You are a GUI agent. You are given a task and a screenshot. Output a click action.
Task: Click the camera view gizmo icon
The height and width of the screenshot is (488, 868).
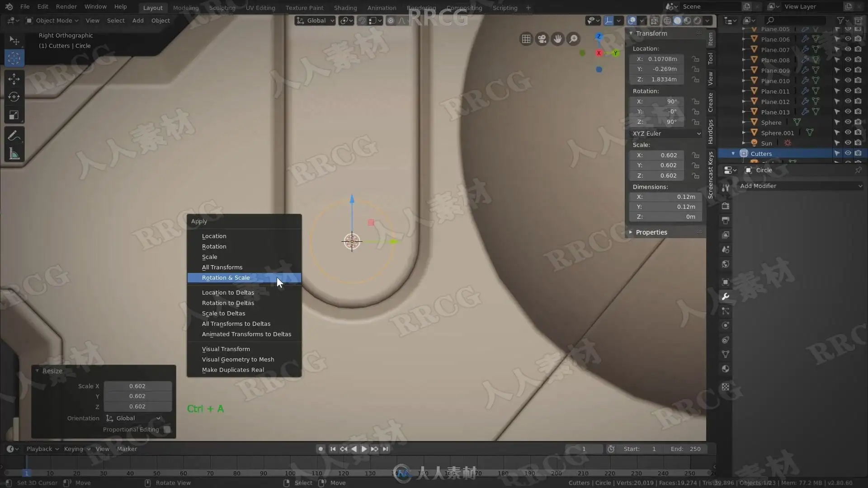[x=542, y=39]
